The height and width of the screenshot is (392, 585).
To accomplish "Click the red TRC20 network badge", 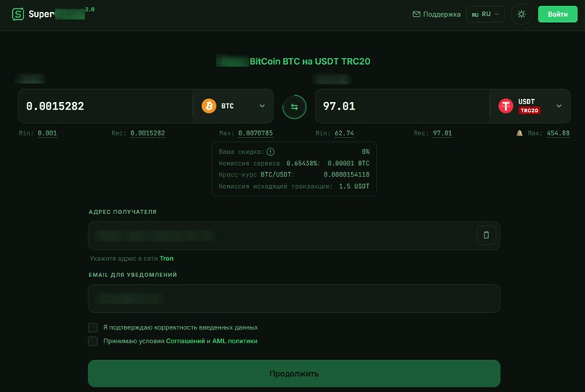I will point(529,110).
